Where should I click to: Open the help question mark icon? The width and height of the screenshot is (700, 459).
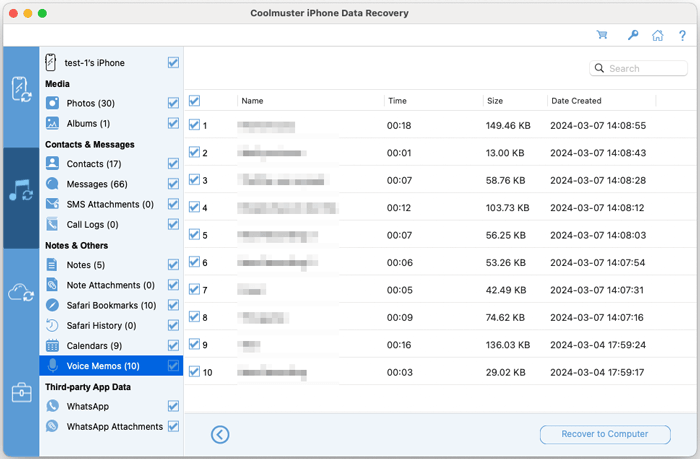point(682,35)
